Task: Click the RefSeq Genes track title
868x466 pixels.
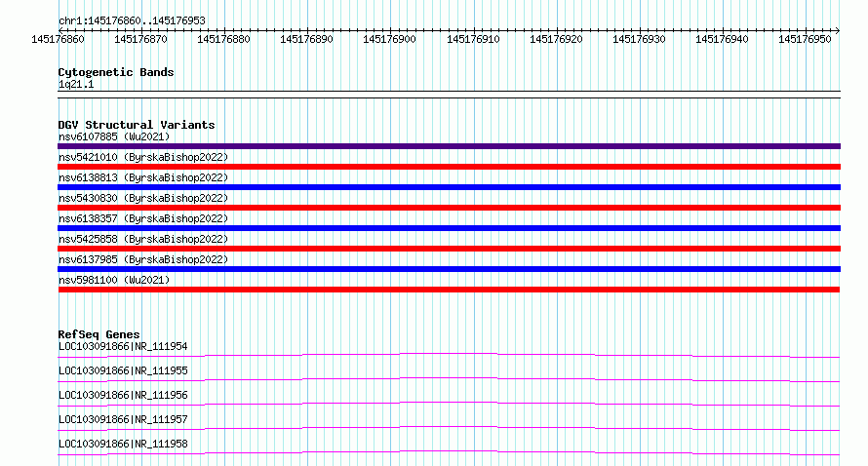Action: coord(99,334)
